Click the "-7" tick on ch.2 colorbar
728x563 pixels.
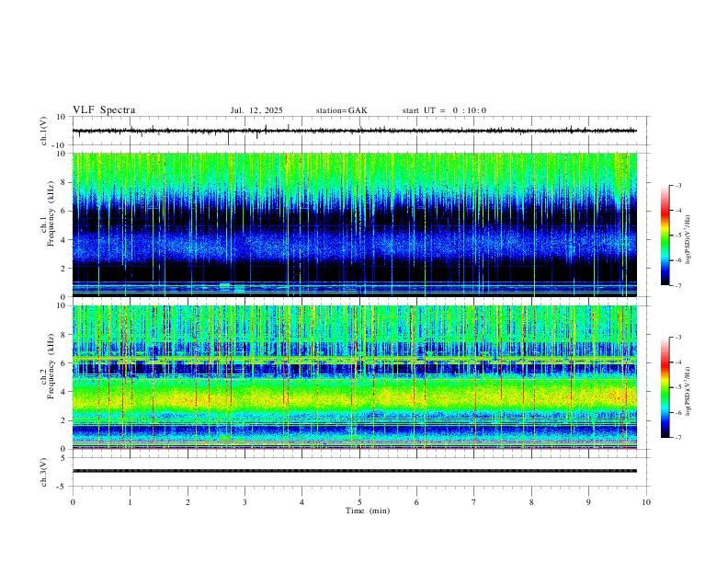[677, 438]
